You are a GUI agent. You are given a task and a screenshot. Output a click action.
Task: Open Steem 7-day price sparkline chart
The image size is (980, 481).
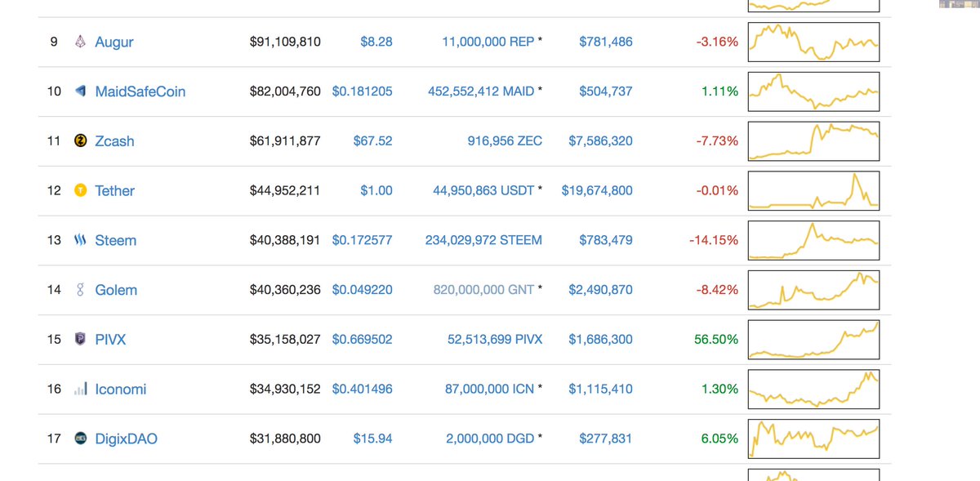(x=814, y=240)
